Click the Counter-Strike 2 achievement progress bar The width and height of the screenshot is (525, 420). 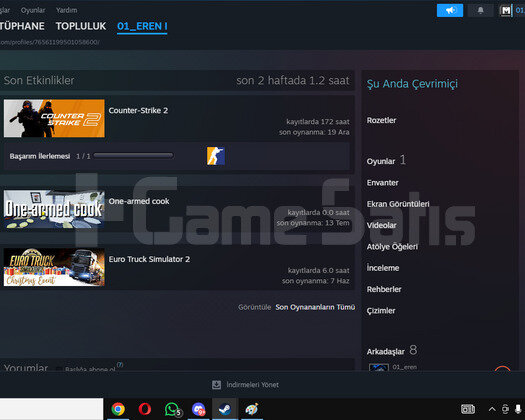pos(133,155)
